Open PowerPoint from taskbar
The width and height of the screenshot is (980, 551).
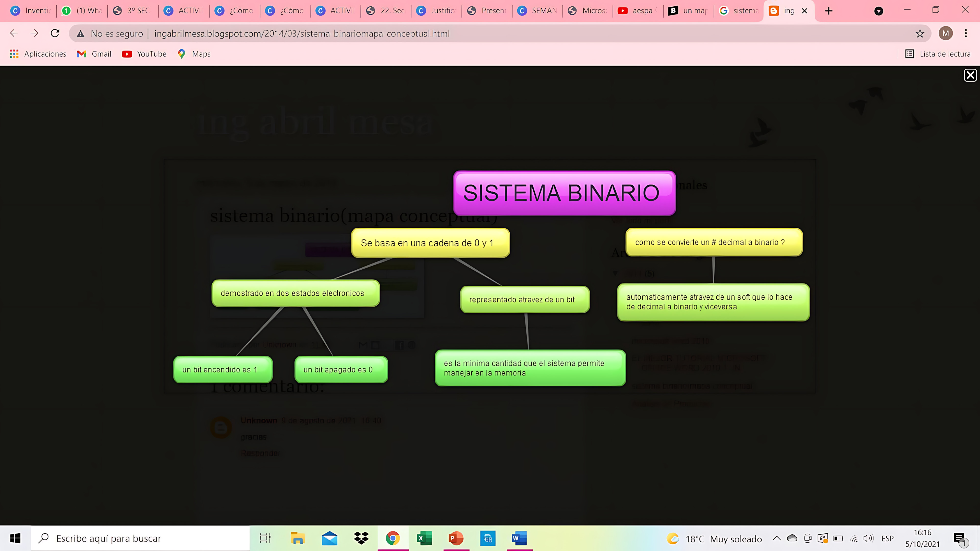coord(456,538)
